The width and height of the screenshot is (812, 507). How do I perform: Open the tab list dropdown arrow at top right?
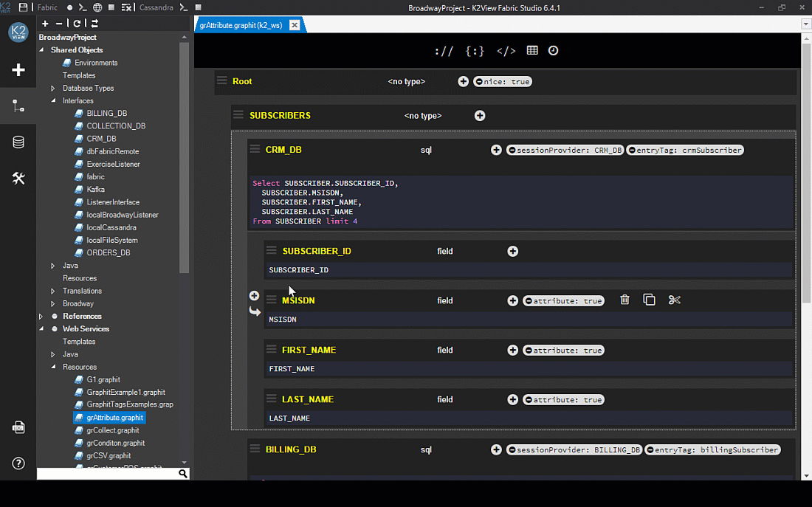tap(806, 24)
